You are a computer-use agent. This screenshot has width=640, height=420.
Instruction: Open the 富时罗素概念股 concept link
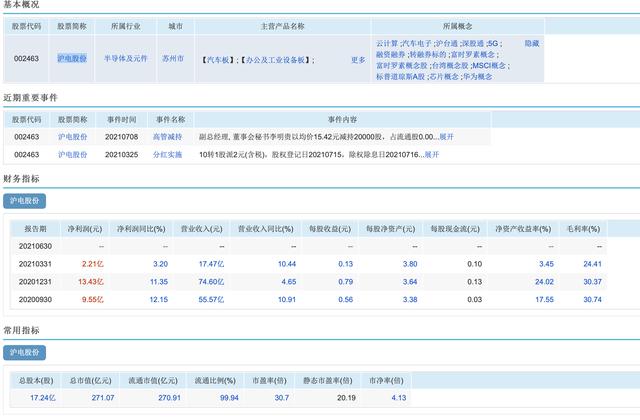[402, 65]
